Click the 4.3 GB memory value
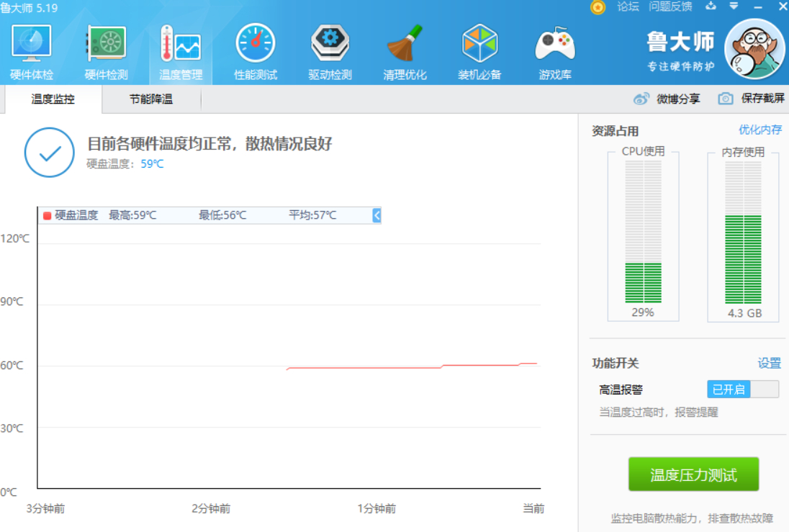The width and height of the screenshot is (789, 532). coord(744,313)
